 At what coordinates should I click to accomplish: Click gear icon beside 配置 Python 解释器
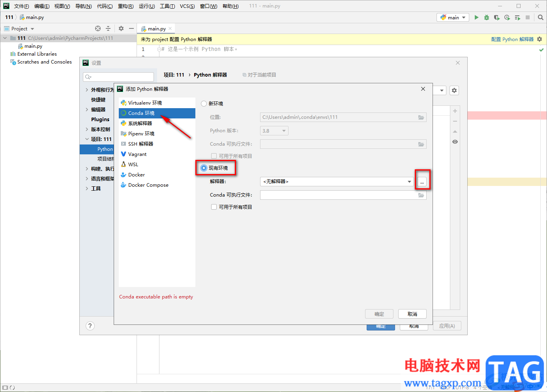point(540,39)
